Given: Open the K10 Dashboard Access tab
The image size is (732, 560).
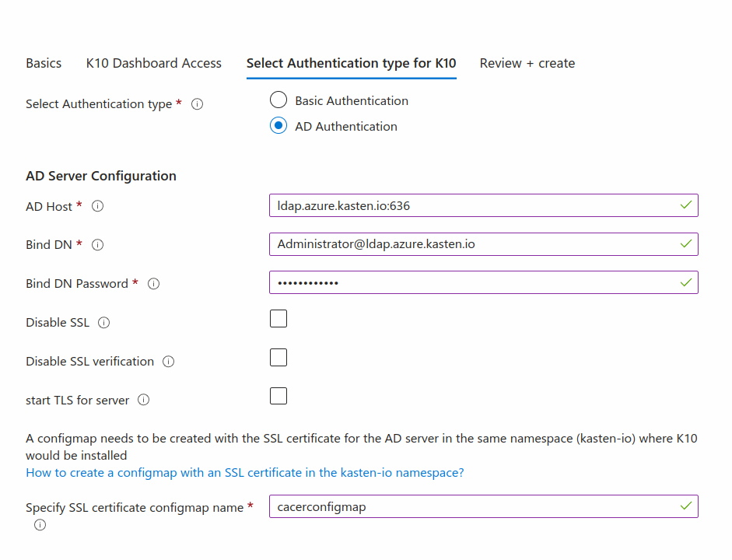Looking at the screenshot, I should click(x=153, y=63).
